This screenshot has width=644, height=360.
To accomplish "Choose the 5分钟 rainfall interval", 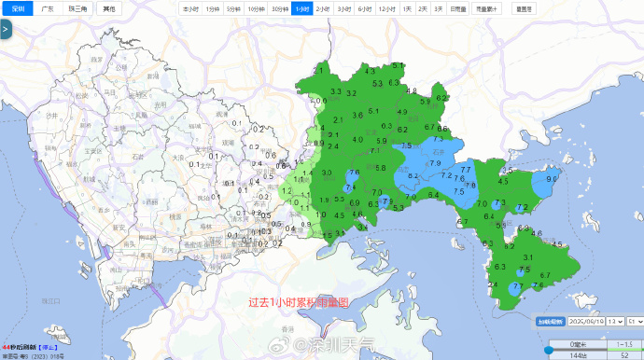I will pos(233,8).
